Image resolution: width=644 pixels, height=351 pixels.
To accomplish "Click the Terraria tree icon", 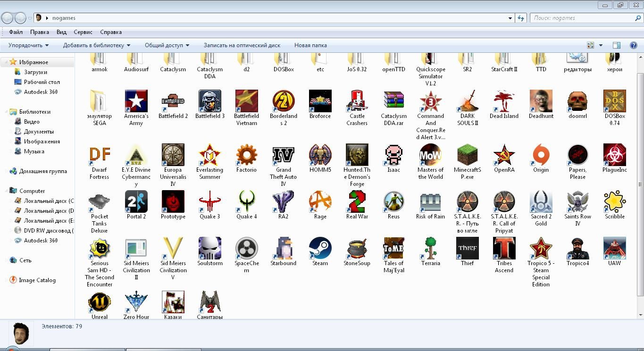I will [430, 249].
